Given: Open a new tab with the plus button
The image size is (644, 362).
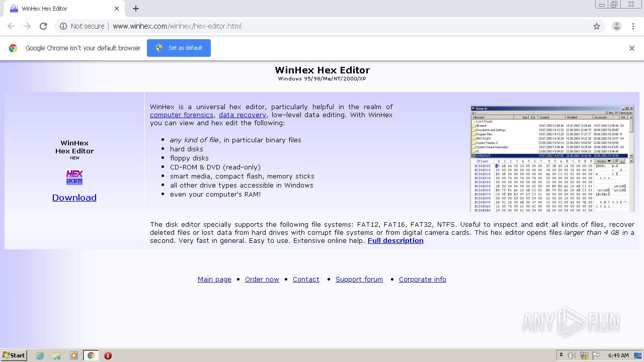Looking at the screenshot, I should 136,9.
